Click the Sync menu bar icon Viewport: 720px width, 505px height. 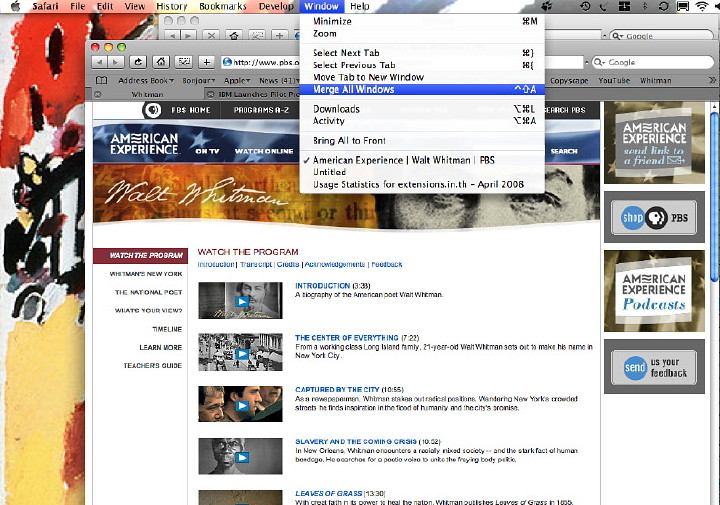664,6
